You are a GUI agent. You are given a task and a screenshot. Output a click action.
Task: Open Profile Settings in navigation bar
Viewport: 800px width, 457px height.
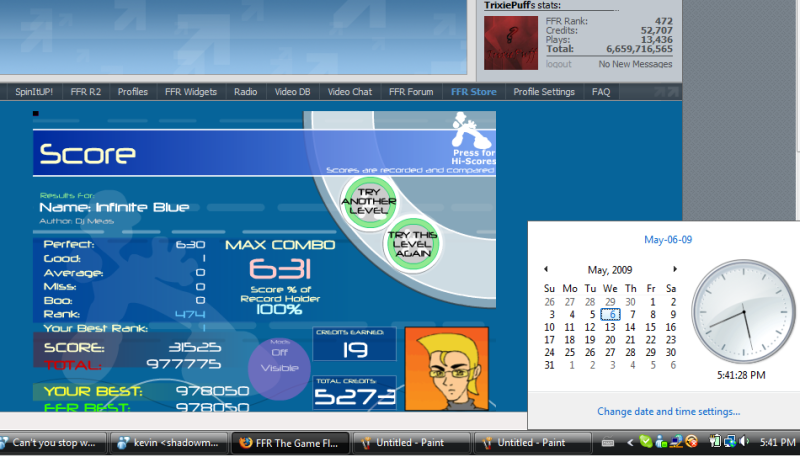point(544,92)
